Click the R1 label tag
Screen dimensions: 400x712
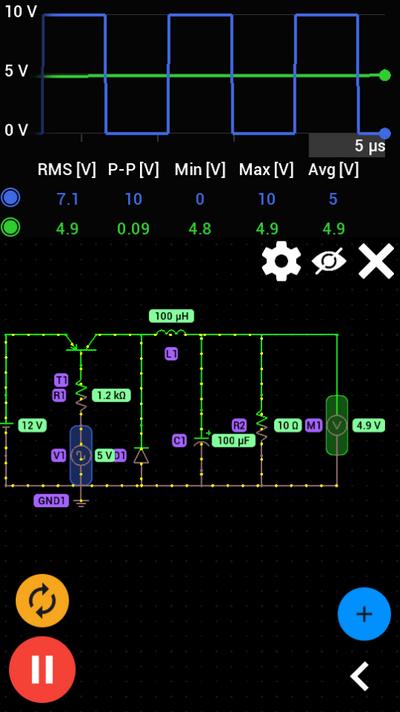coord(59,396)
